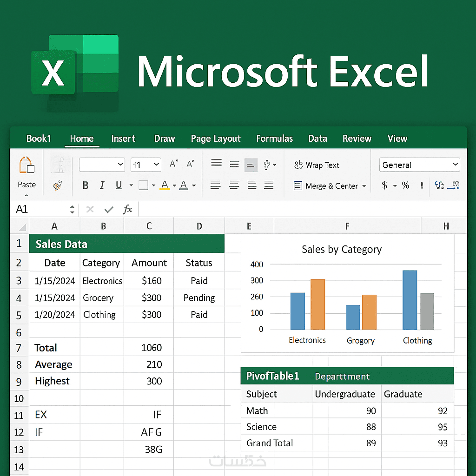Select the format painter brush icon
Viewport: 476px width, 476px height.
(57, 185)
